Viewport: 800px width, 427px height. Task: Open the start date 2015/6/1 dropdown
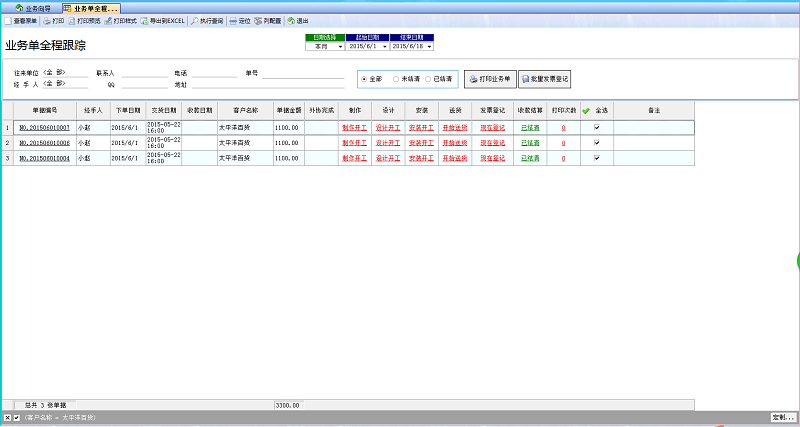385,46
